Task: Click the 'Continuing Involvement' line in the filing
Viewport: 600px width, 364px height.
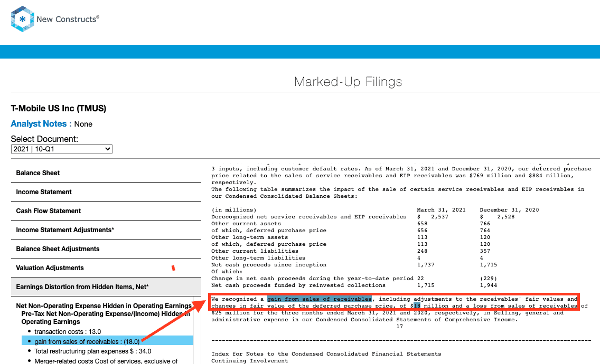Action: (x=249, y=361)
